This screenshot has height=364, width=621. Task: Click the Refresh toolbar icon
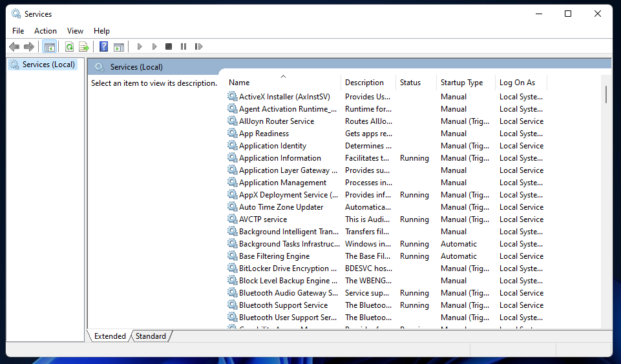69,46
